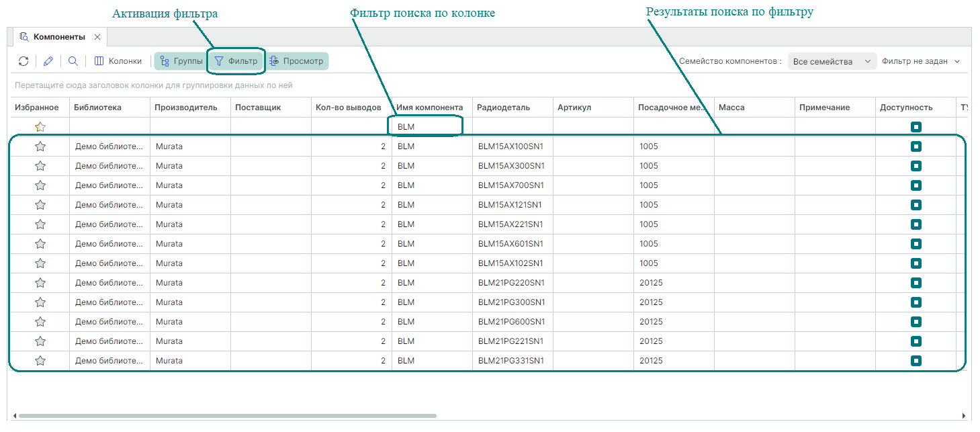
Task: Click the Радиодеталь column header
Action: [503, 107]
